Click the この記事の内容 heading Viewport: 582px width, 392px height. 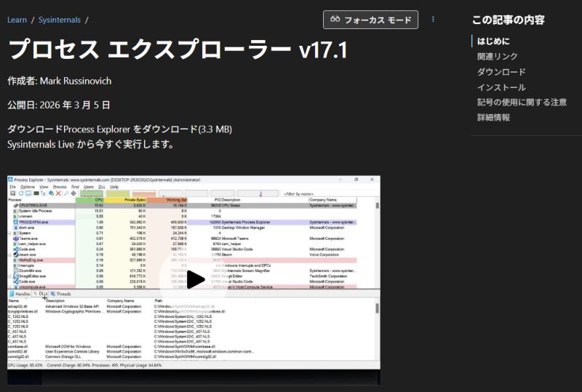508,20
